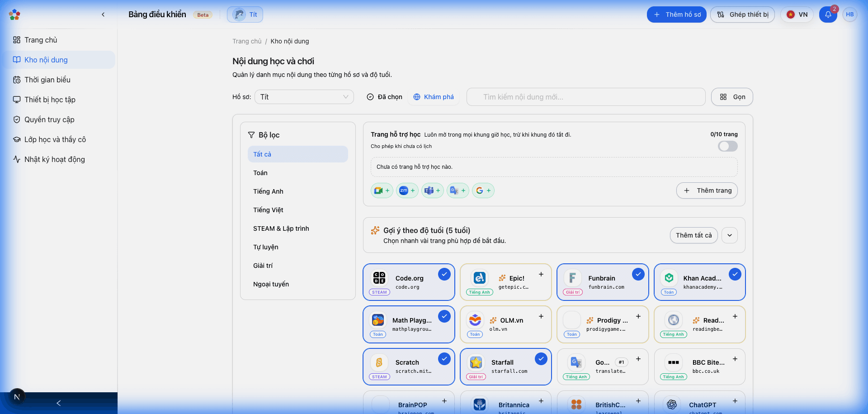Open the notification bell
Image resolution: width=868 pixels, height=414 pixels.
point(828,14)
